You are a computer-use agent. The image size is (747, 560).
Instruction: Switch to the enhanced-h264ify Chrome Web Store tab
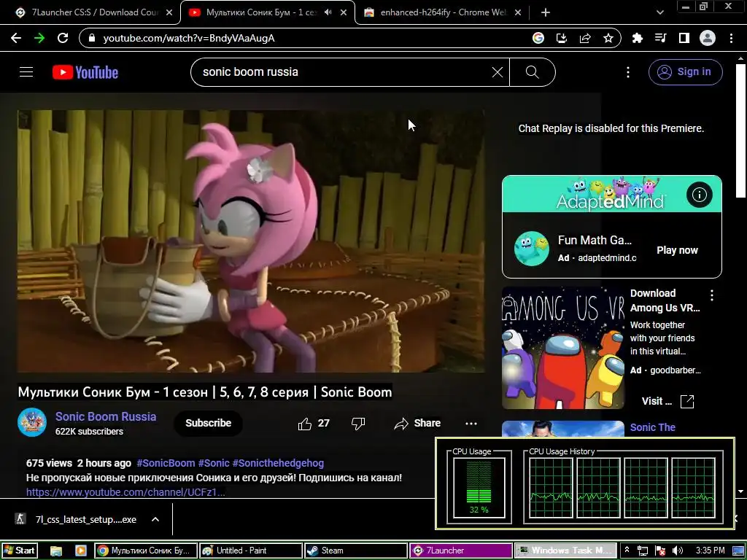coord(443,12)
